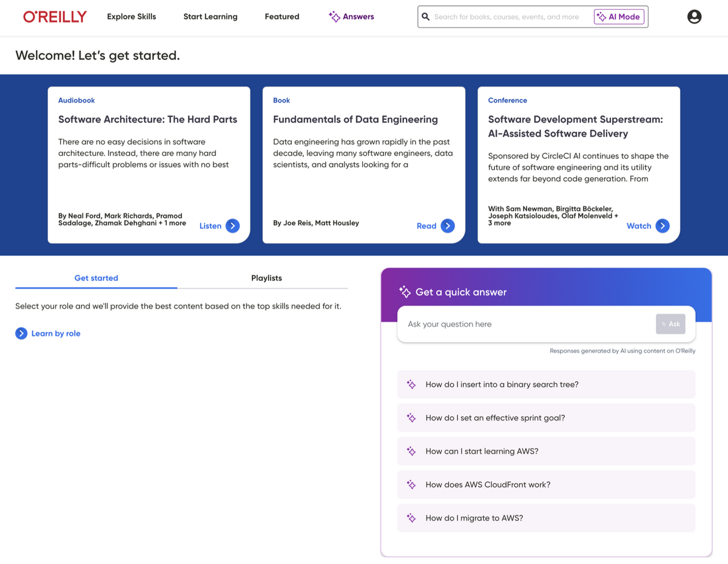Image resolution: width=728 pixels, height=564 pixels.
Task: Click the arrow circle next to Read
Action: 448,226
